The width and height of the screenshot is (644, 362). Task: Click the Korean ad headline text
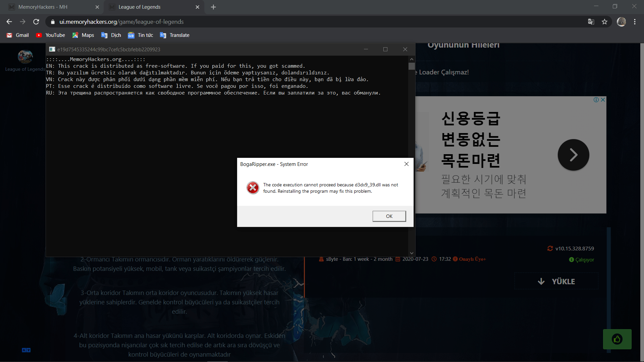click(471, 139)
